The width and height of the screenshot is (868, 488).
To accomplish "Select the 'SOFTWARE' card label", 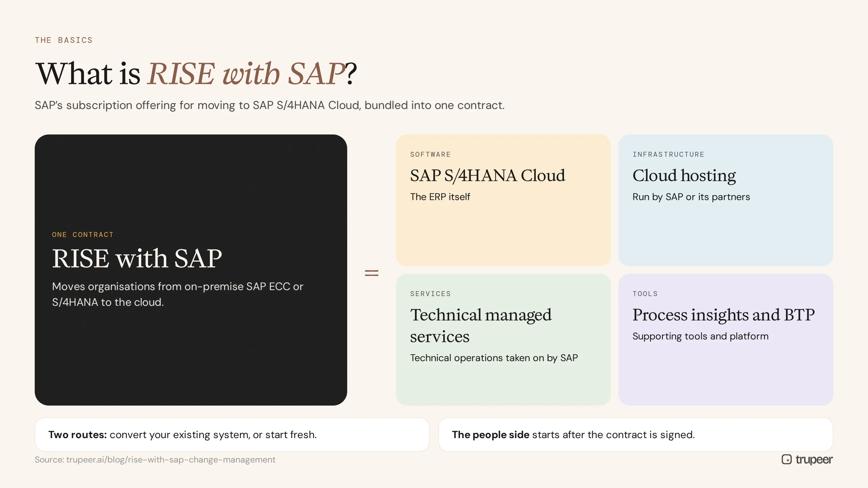I will tap(430, 154).
